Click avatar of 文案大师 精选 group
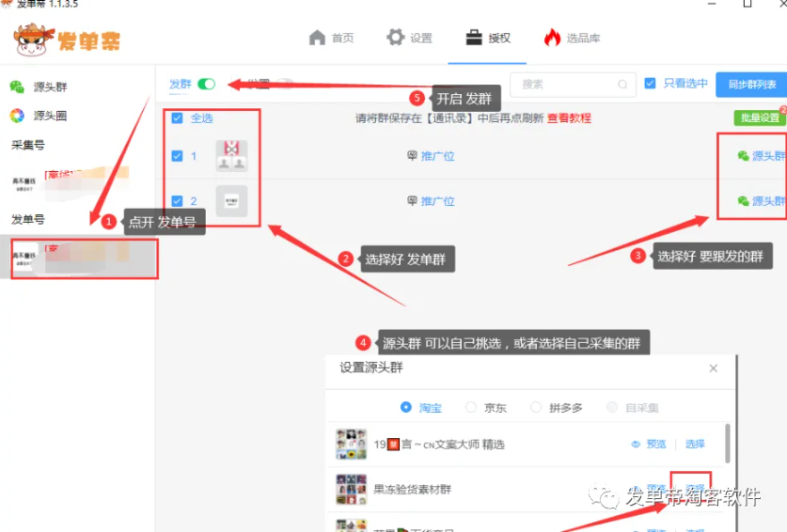Viewport: 787px width, 532px height. [352, 445]
